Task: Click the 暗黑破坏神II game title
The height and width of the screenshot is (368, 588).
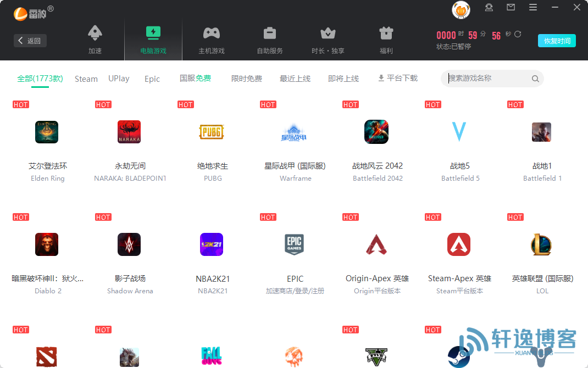Action: coord(48,279)
